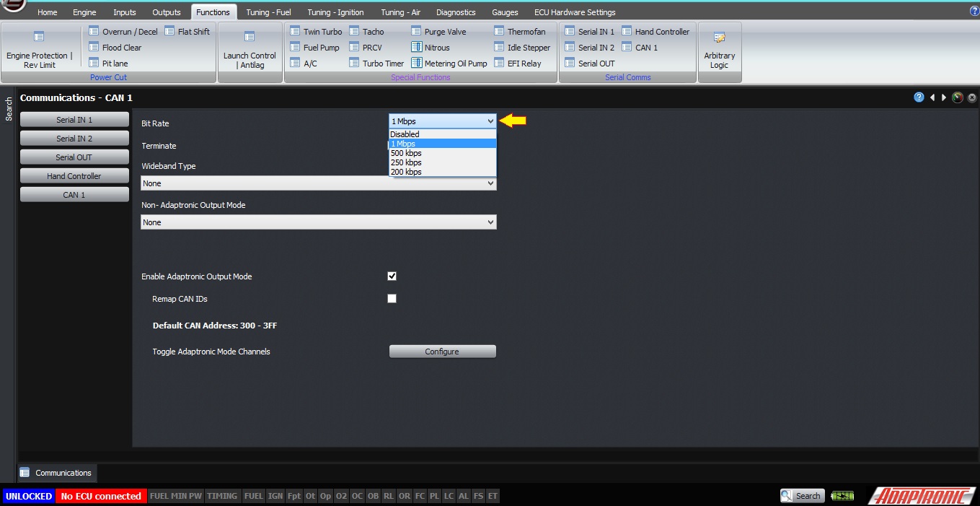This screenshot has width=980, height=506.
Task: Open the Fuel Pump function
Action: (x=314, y=48)
